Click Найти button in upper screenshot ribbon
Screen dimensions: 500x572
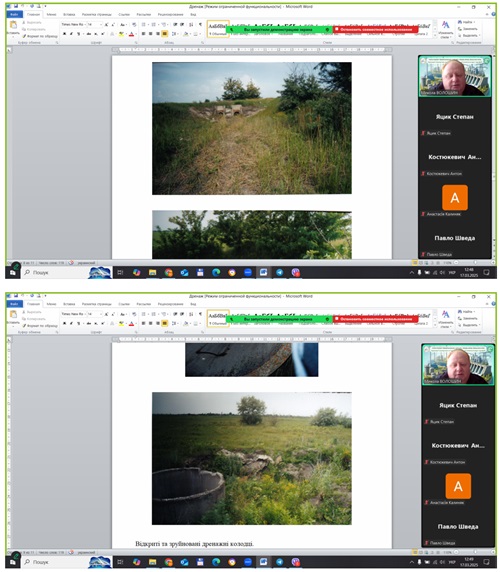click(467, 22)
